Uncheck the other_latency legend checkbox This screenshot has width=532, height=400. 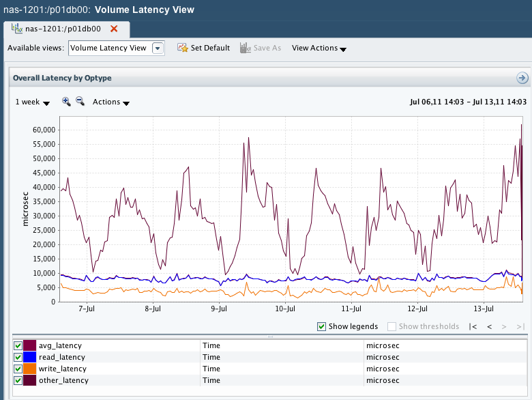[18, 380]
